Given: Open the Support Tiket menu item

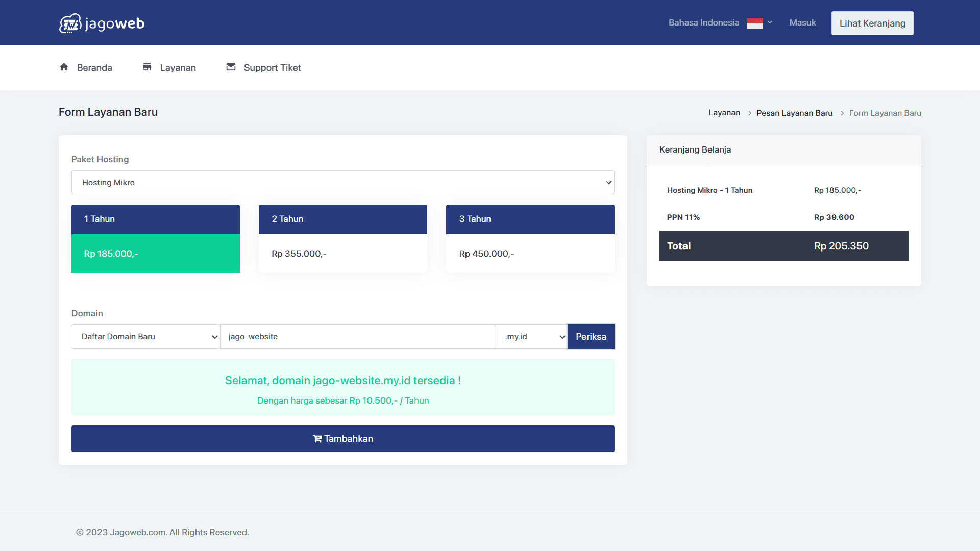Looking at the screenshot, I should pos(263,67).
